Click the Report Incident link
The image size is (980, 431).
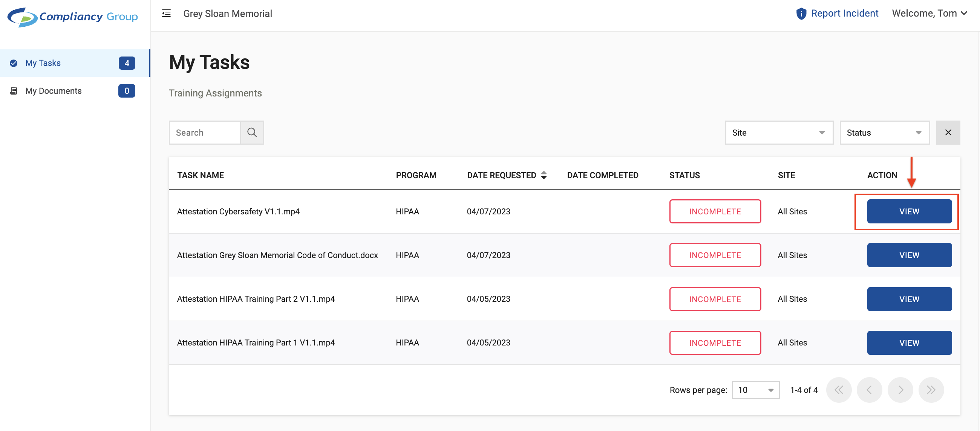(x=844, y=14)
